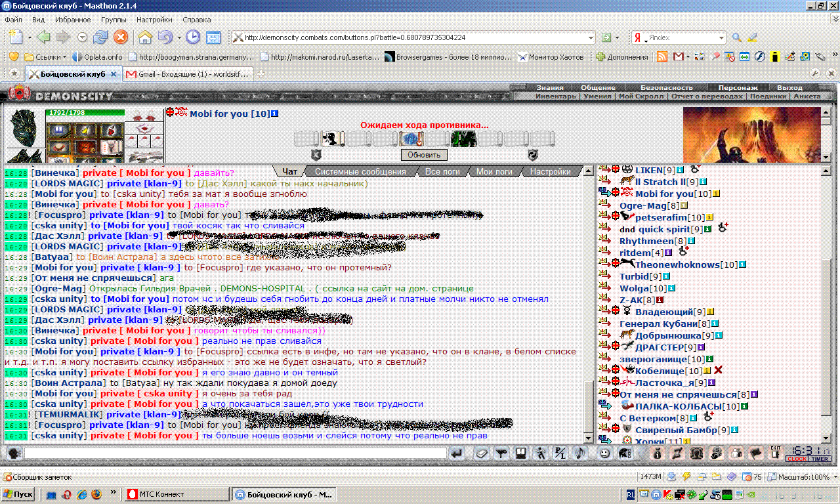Open the History clock icon
Image resolution: width=840 pixels, height=504 pixels.
[x=193, y=37]
